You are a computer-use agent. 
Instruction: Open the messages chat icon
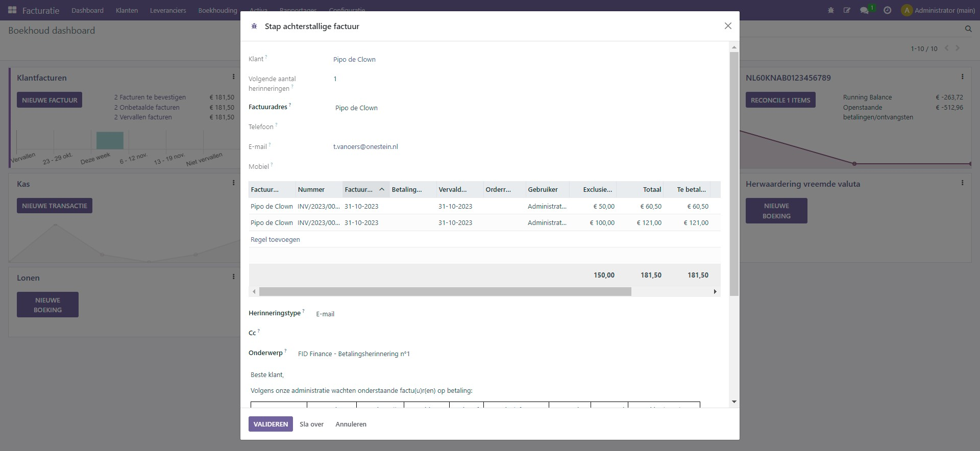[x=864, y=10]
